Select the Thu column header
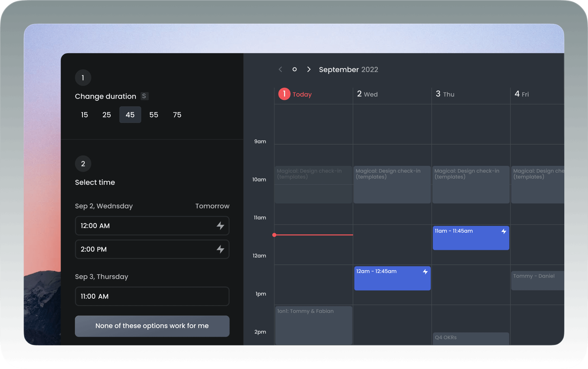Screen dimensions: 588x369 445,94
